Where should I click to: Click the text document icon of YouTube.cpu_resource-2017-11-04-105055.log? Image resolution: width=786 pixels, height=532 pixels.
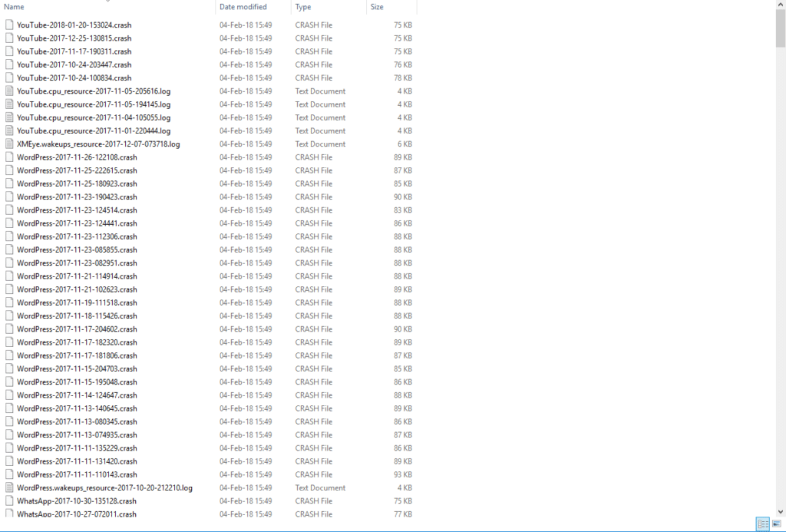[9, 117]
